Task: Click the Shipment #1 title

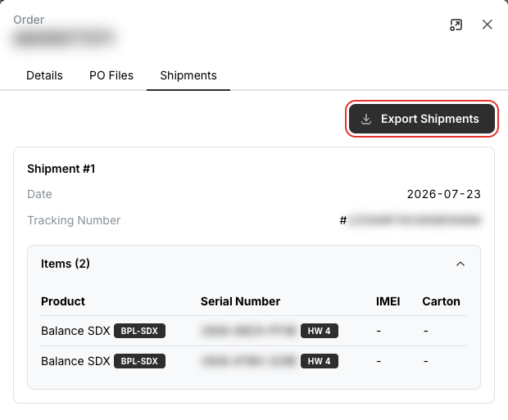Action: click(61, 169)
